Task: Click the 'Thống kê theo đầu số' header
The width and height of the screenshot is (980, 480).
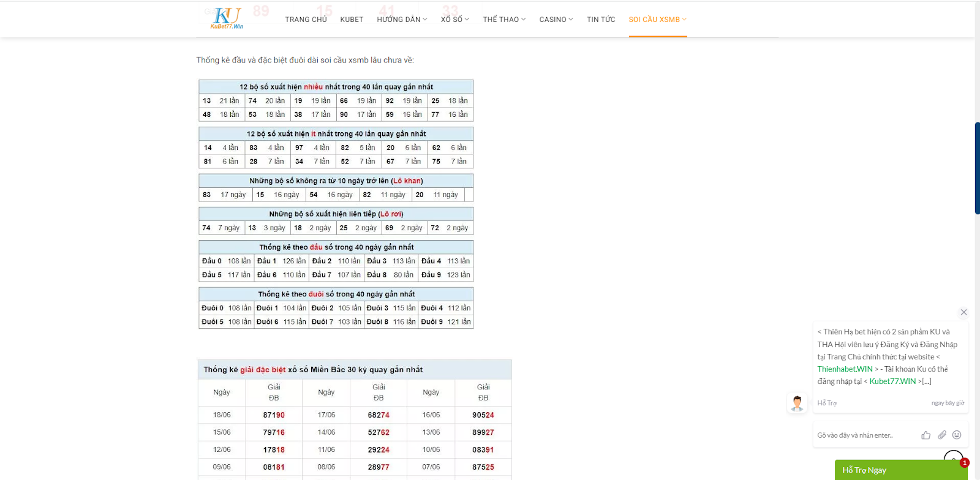Action: tap(336, 247)
